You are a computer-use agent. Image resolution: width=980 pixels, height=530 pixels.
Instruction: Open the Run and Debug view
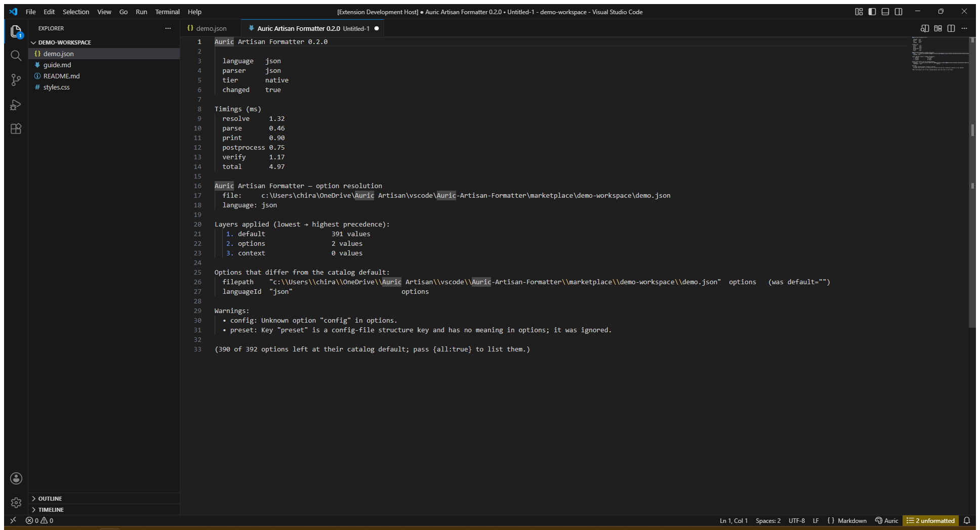pyautogui.click(x=16, y=105)
